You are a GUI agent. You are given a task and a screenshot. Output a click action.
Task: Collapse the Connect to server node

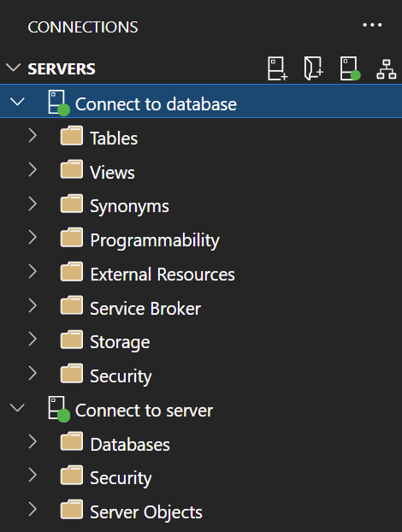tap(17, 407)
